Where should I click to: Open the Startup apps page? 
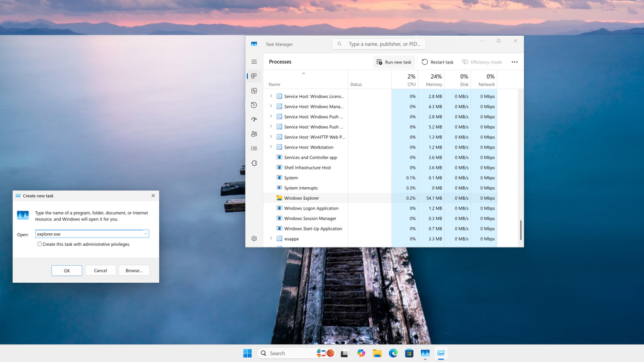pos(253,119)
